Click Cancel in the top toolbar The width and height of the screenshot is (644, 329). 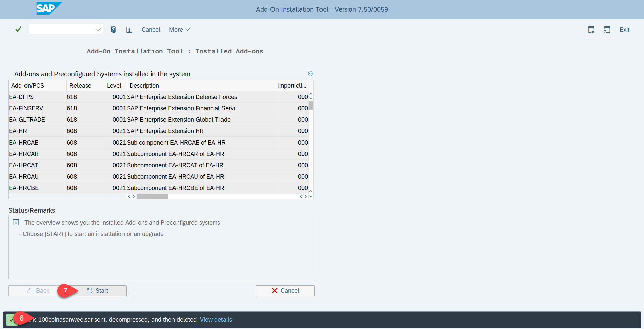pyautogui.click(x=151, y=30)
